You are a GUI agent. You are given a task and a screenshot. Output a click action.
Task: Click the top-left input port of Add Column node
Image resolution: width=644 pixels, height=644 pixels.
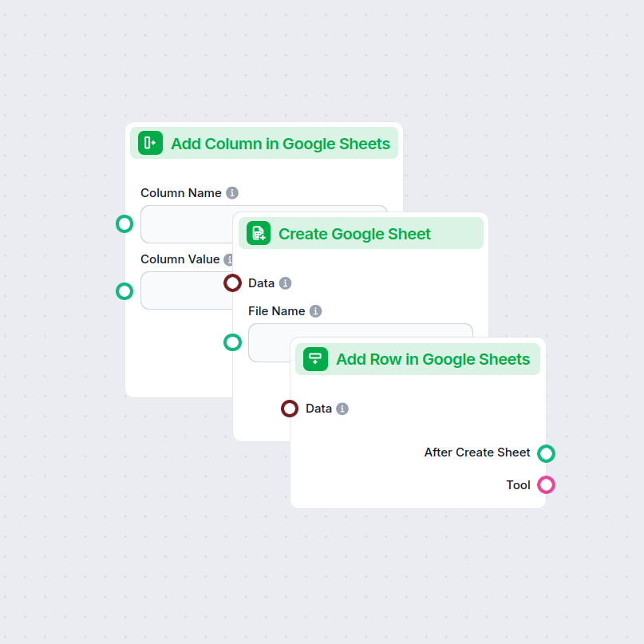(124, 224)
